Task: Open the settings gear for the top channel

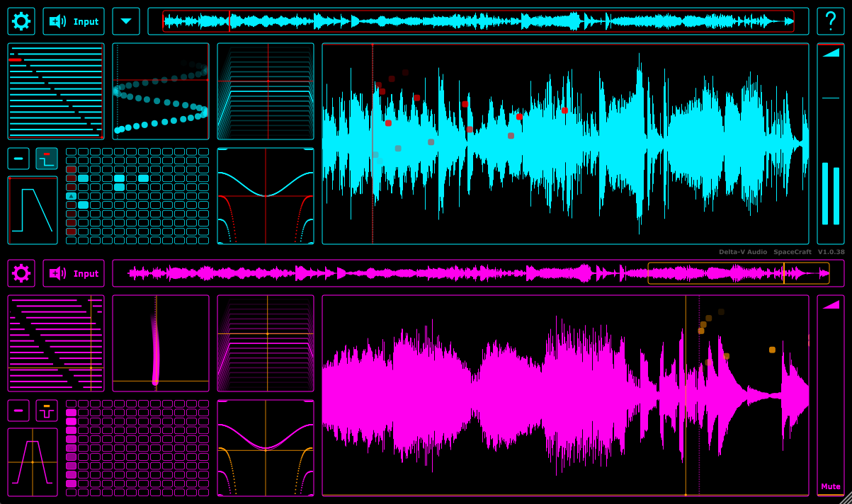Action: [x=21, y=21]
